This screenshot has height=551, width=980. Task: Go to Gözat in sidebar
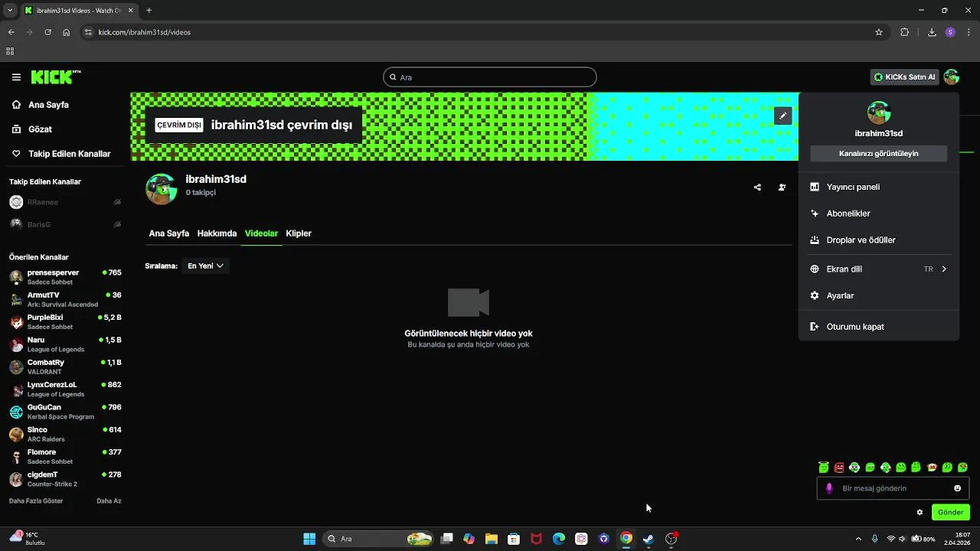coord(40,129)
